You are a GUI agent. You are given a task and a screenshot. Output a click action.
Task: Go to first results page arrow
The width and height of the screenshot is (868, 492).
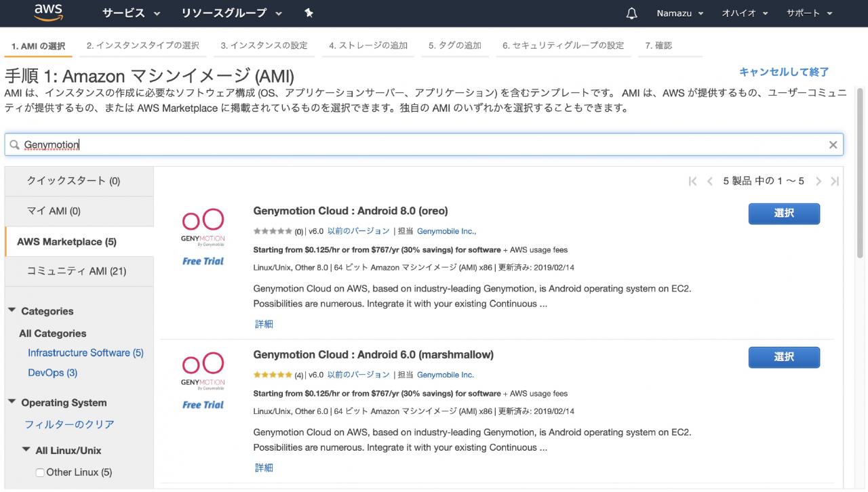pos(692,181)
